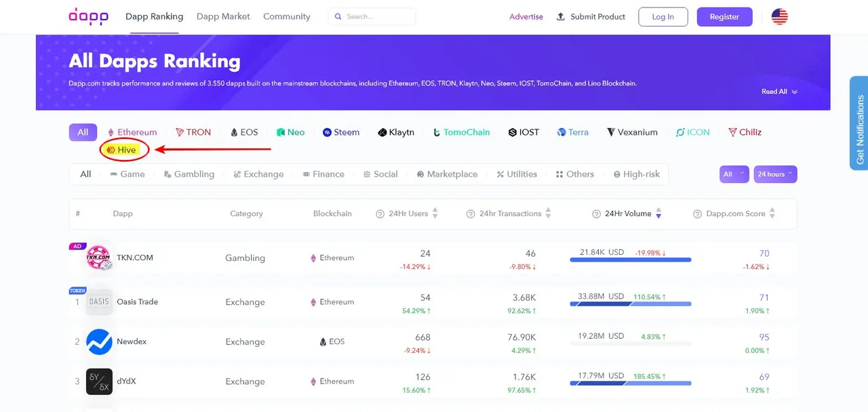The width and height of the screenshot is (868, 412).
Task: Go to Dapp Market menu
Action: point(223,16)
